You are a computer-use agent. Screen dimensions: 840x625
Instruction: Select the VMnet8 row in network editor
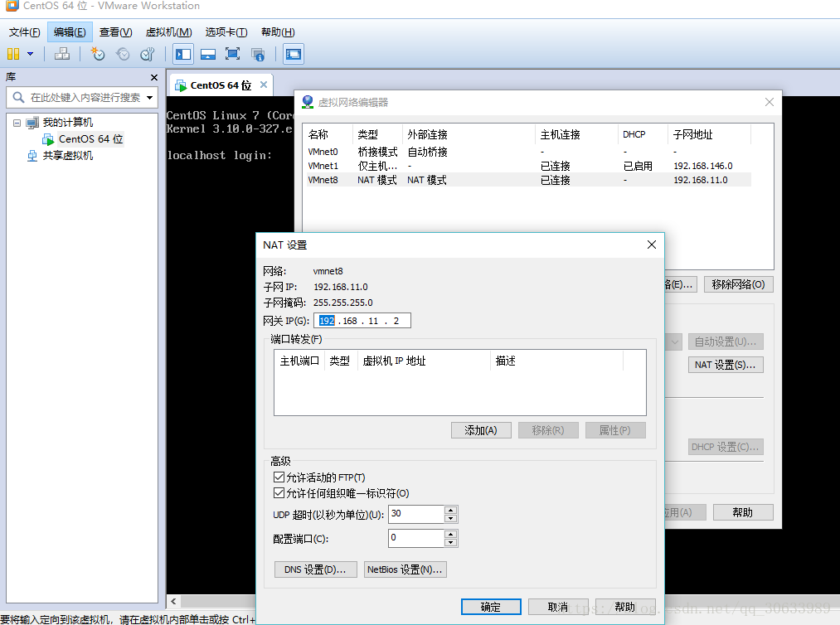point(527,180)
